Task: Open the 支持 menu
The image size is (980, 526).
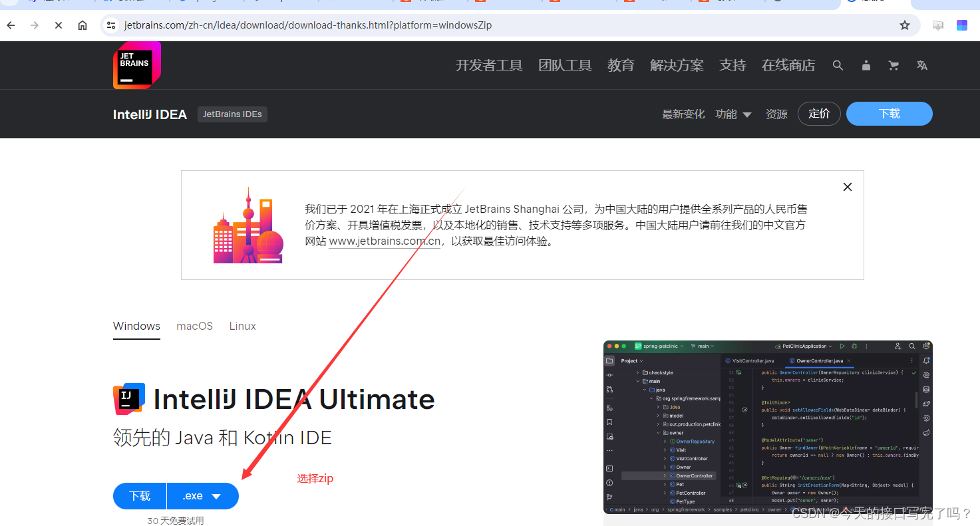Action: pos(733,65)
